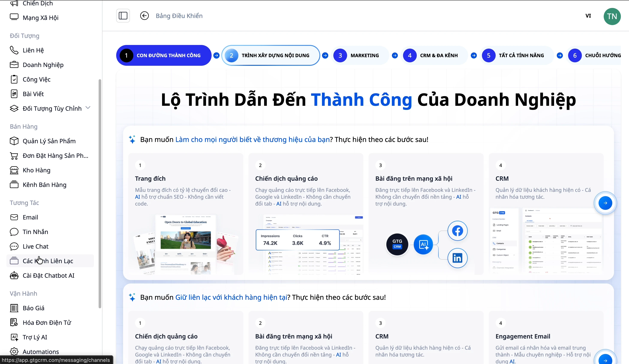This screenshot has width=629, height=364.
Task: Toggle the sidebar collapse panel icon
Action: click(123, 16)
